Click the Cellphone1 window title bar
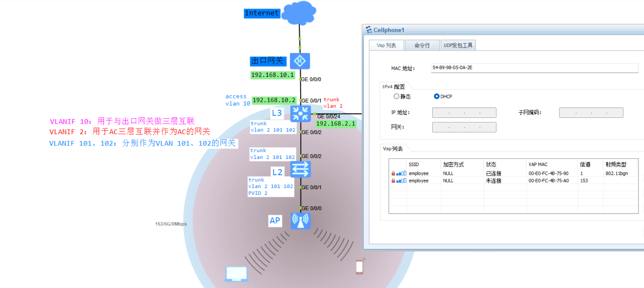This screenshot has height=288, width=644. pyautogui.click(x=503, y=30)
